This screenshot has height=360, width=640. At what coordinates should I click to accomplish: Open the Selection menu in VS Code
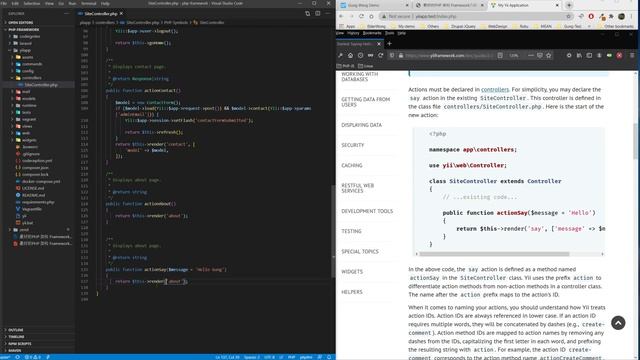pos(32,3)
